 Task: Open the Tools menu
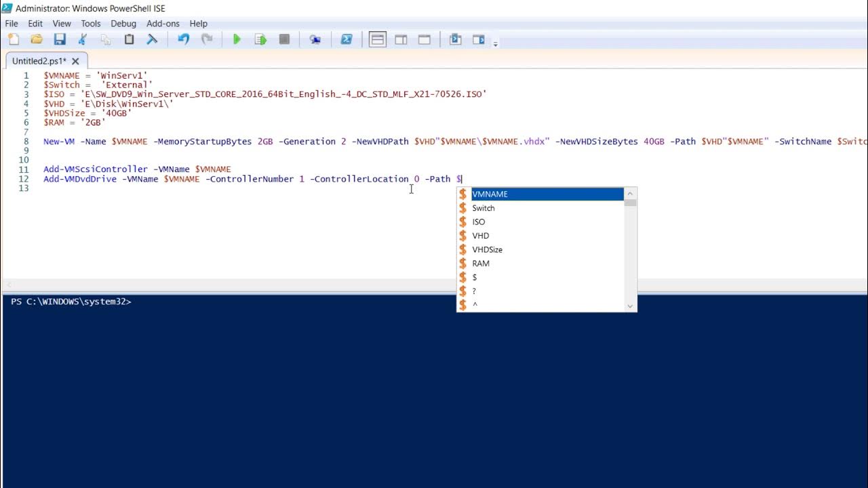(x=91, y=23)
